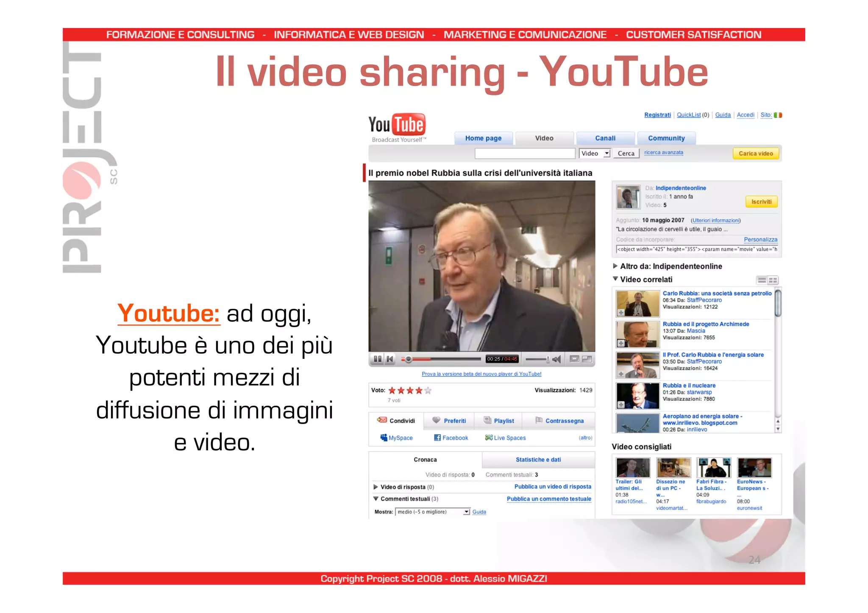The image size is (868, 613).
Task: Open the 'Trailer: Gli ultimi del...' recommended thumbnail
Action: click(x=632, y=468)
